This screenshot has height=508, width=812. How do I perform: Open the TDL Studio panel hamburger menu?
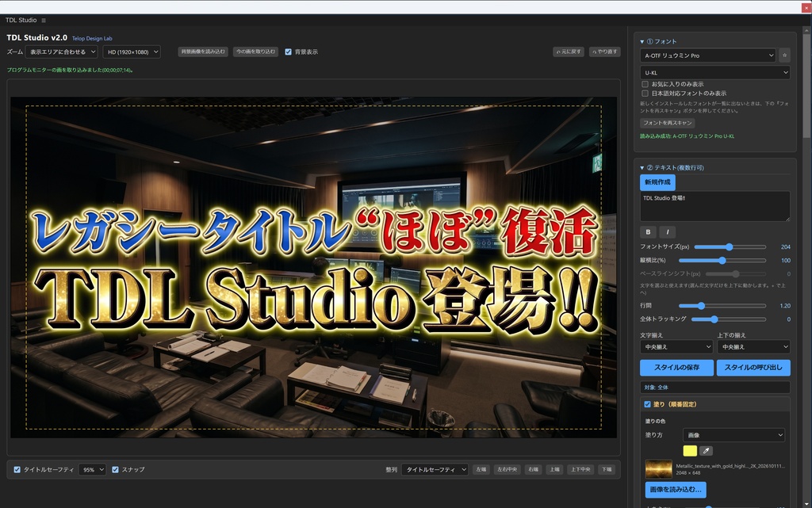(x=44, y=20)
